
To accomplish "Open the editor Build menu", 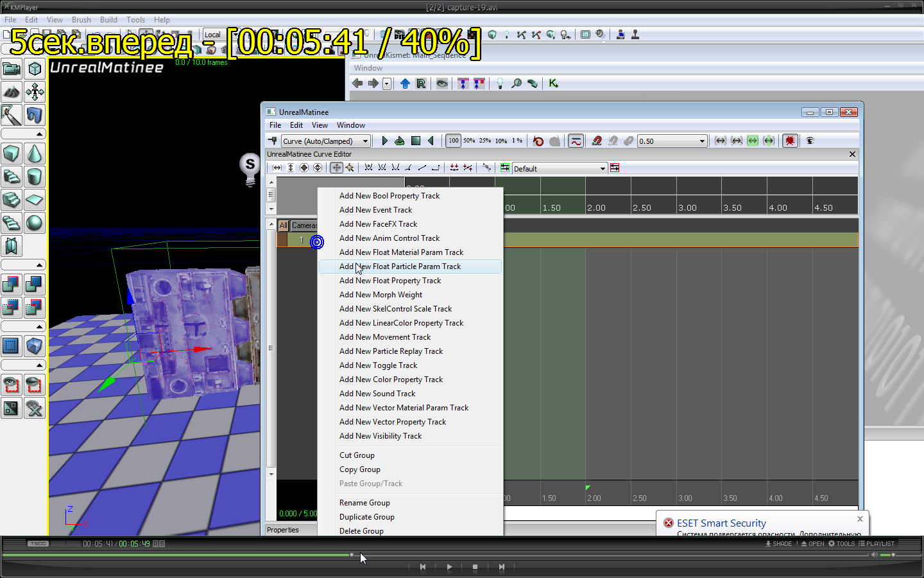I will coord(108,20).
